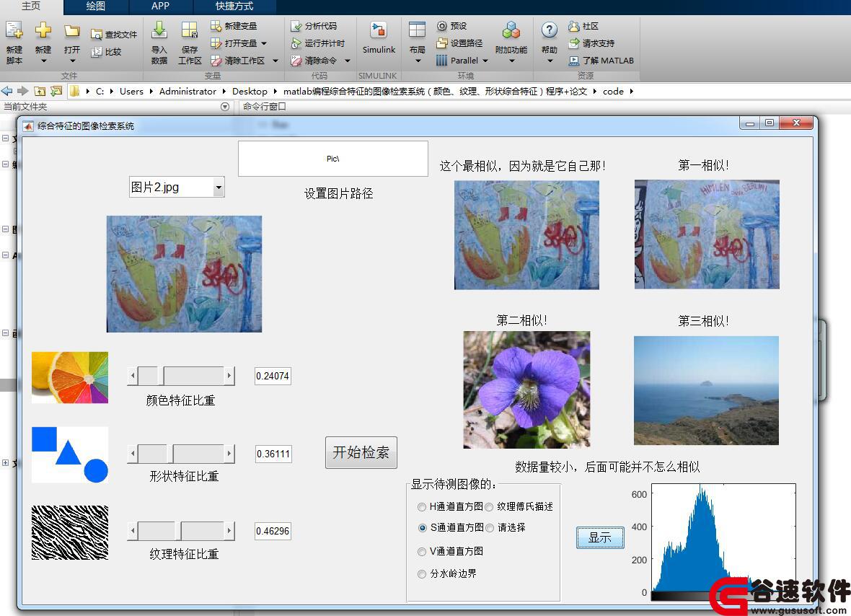851x616 pixels.
Task: Click 比较 (Compare) icon
Action: [x=97, y=52]
